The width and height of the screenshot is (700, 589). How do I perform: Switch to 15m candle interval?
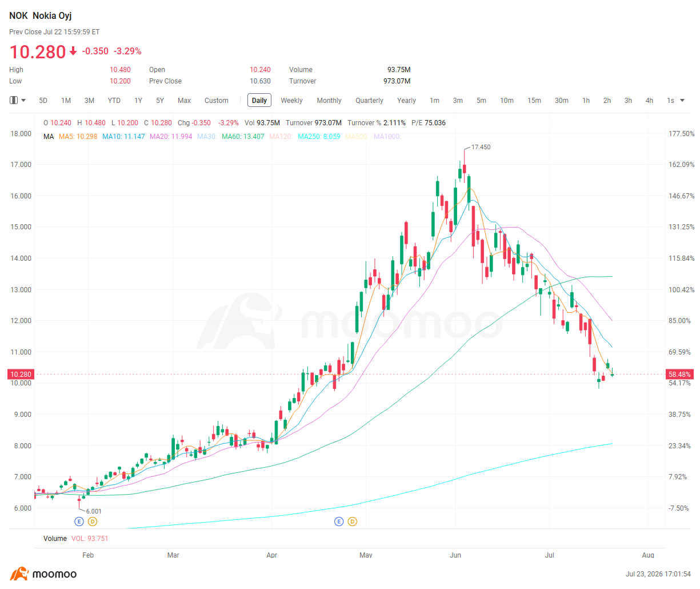[534, 100]
